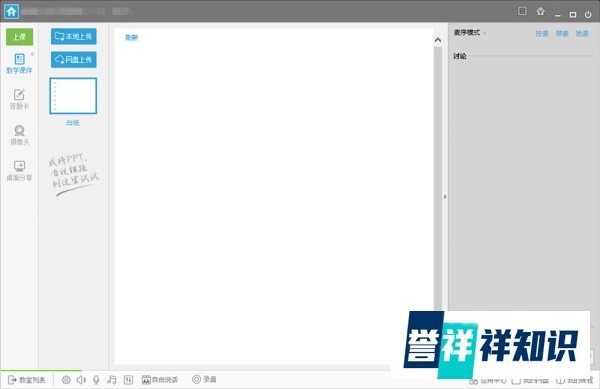
Task: Click middle blue link beside 麦序模式
Action: tap(562, 34)
